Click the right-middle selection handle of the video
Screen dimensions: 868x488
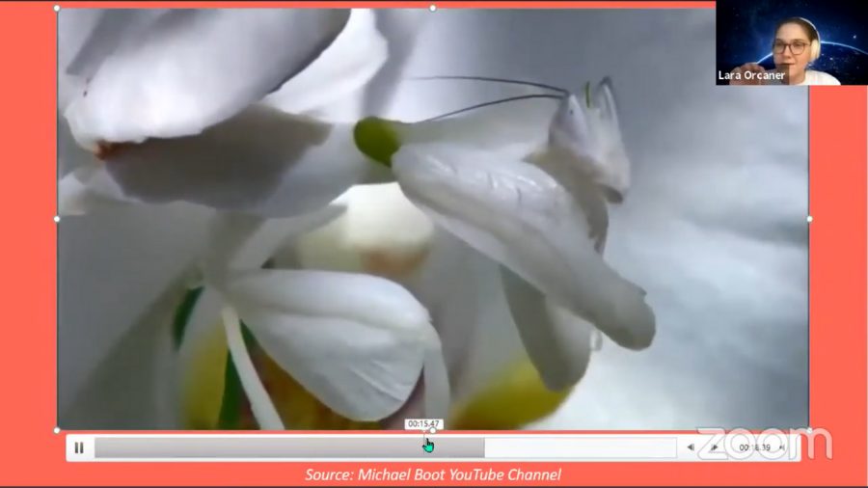coord(809,219)
